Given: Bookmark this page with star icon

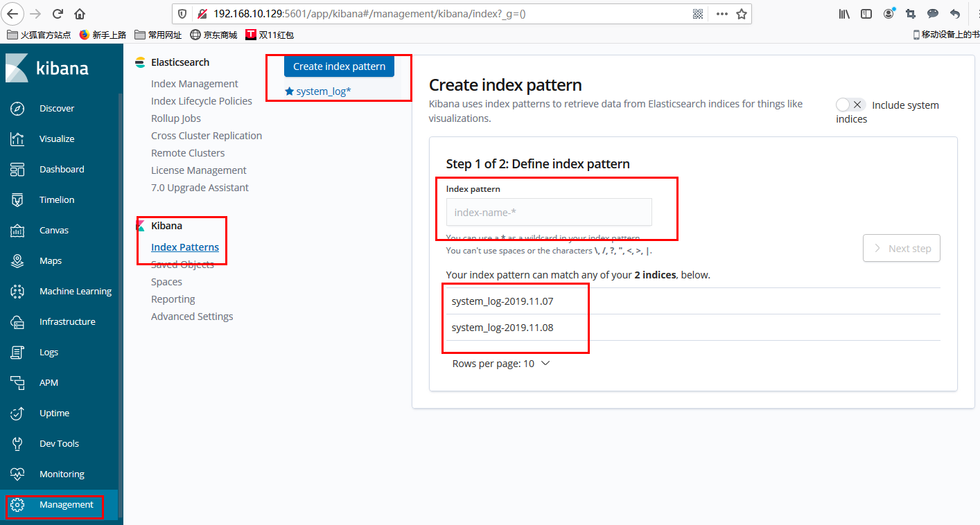Looking at the screenshot, I should [741, 14].
